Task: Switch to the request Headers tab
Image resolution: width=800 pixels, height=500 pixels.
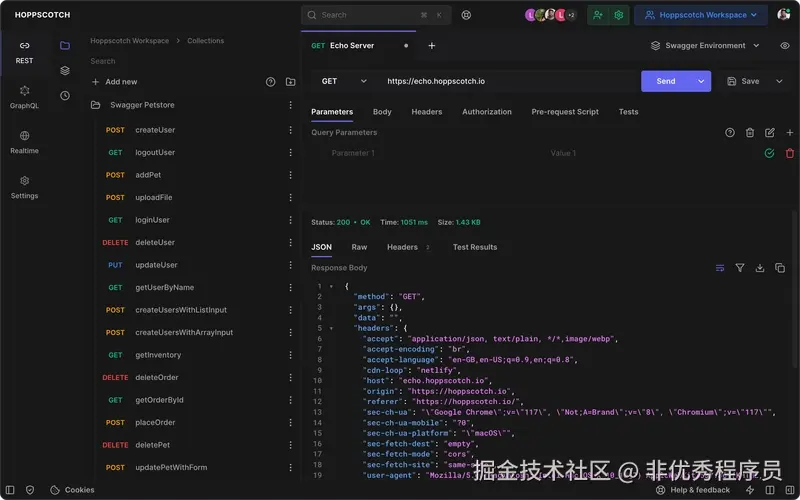Action: coord(427,112)
